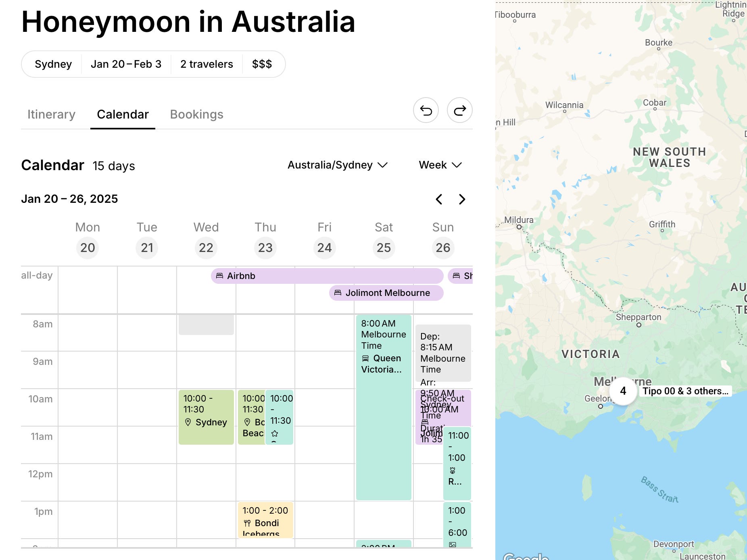Screen dimensions: 747x560
Task: Switch to the Bookings tab
Action: tap(196, 114)
